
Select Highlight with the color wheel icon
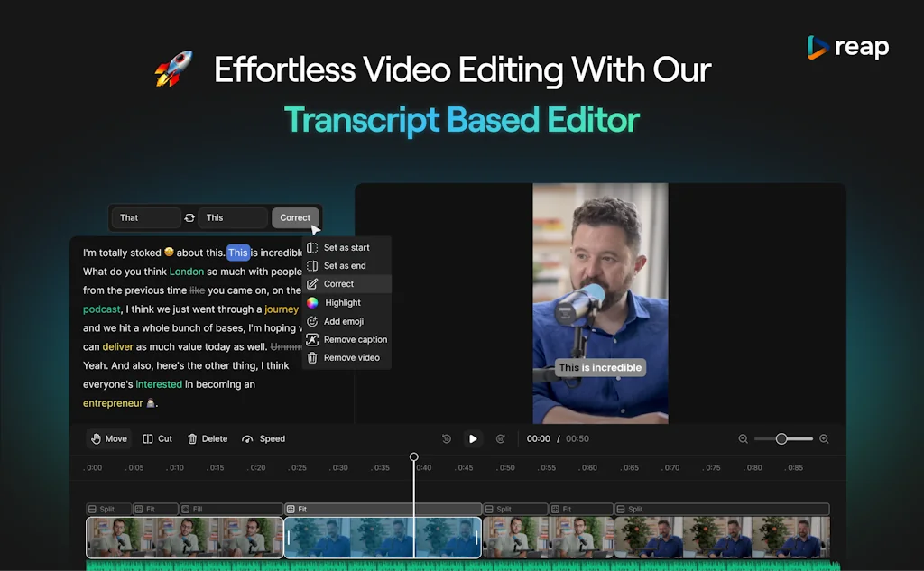pos(342,303)
